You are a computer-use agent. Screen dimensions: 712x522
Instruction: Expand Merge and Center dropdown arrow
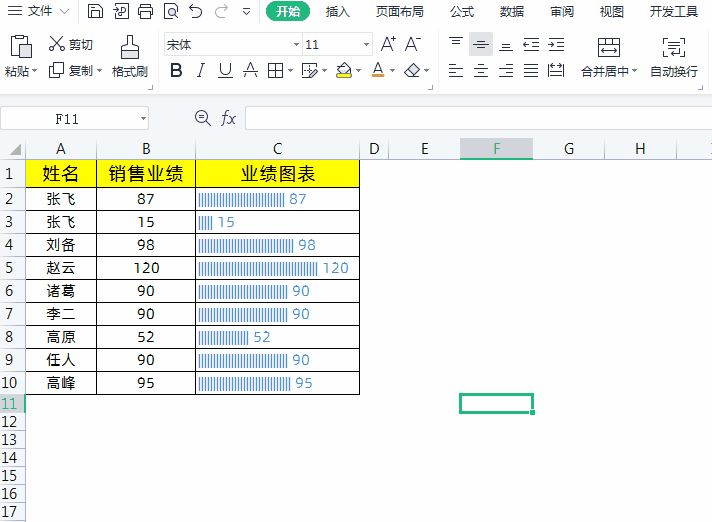pos(634,71)
